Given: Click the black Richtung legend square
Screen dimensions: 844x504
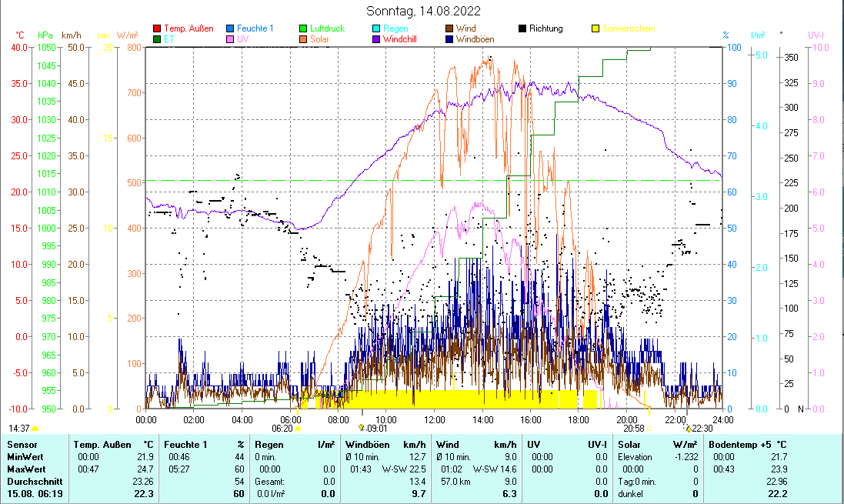Looking at the screenshot, I should pos(522,29).
